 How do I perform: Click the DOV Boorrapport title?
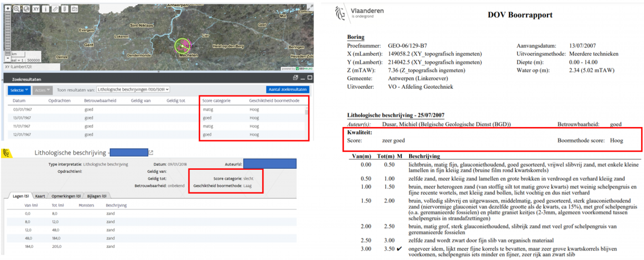tap(520, 15)
